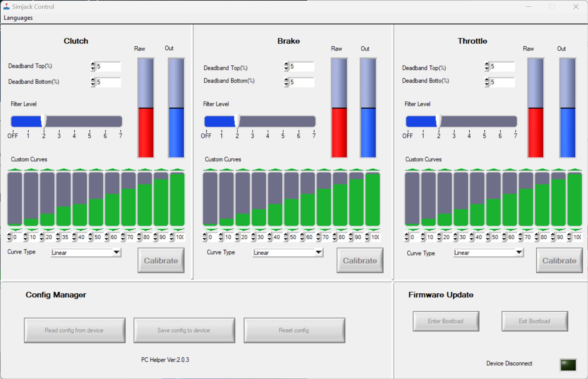This screenshot has height=379, width=588.
Task: Click the Clutch Deadband Top input field
Action: pyautogui.click(x=108, y=66)
